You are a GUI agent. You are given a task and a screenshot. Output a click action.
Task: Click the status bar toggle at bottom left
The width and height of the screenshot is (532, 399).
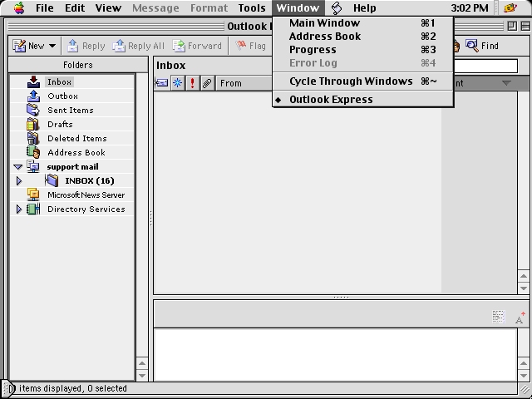[x=9, y=389]
